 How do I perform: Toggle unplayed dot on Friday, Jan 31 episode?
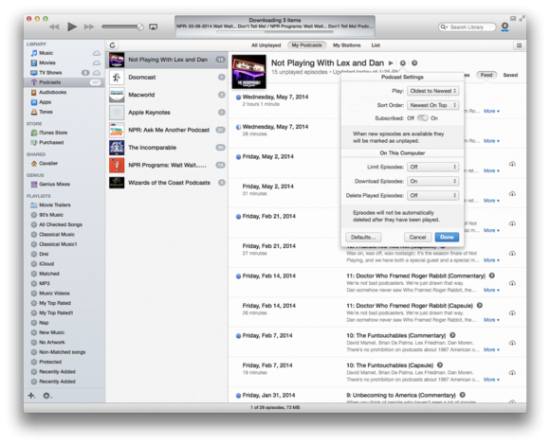239,396
